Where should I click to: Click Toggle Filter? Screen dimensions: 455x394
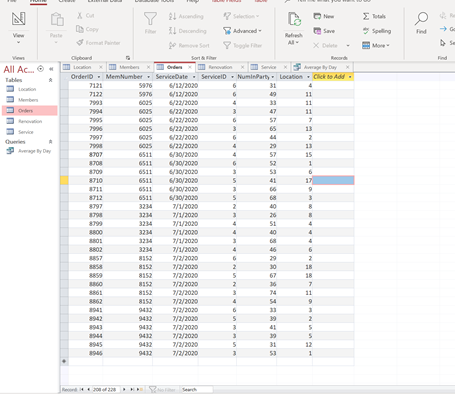[x=242, y=45]
